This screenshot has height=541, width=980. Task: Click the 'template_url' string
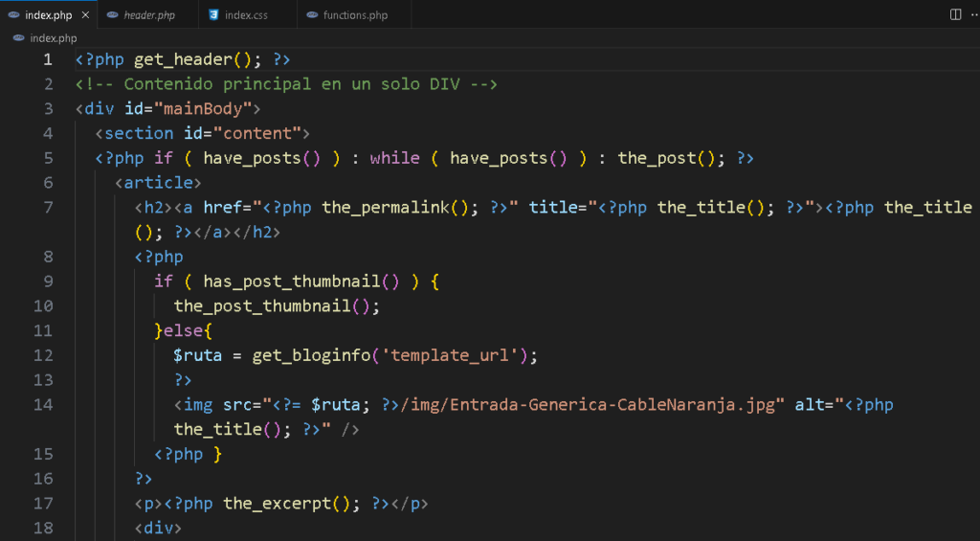(x=450, y=355)
